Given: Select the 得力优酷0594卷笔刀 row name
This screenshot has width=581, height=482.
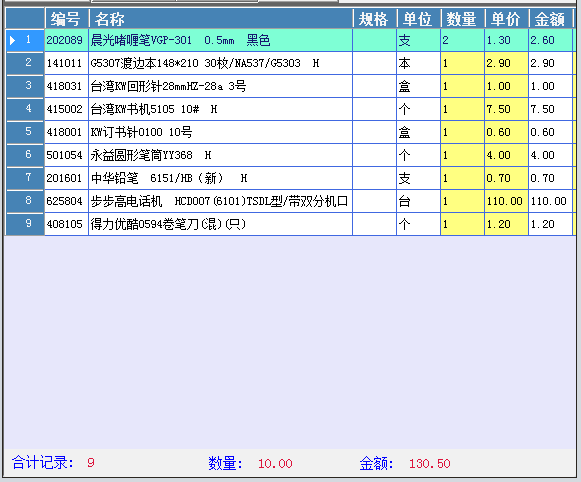Looking at the screenshot, I should coord(221,225).
